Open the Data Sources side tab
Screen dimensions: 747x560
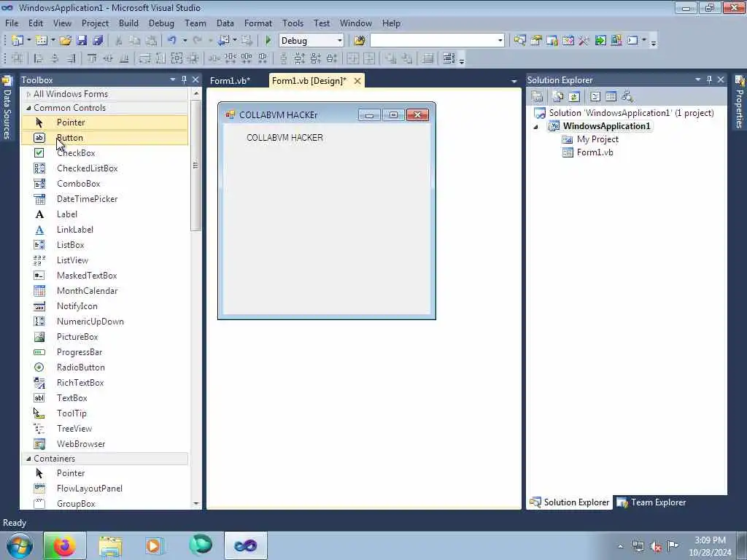(x=7, y=108)
